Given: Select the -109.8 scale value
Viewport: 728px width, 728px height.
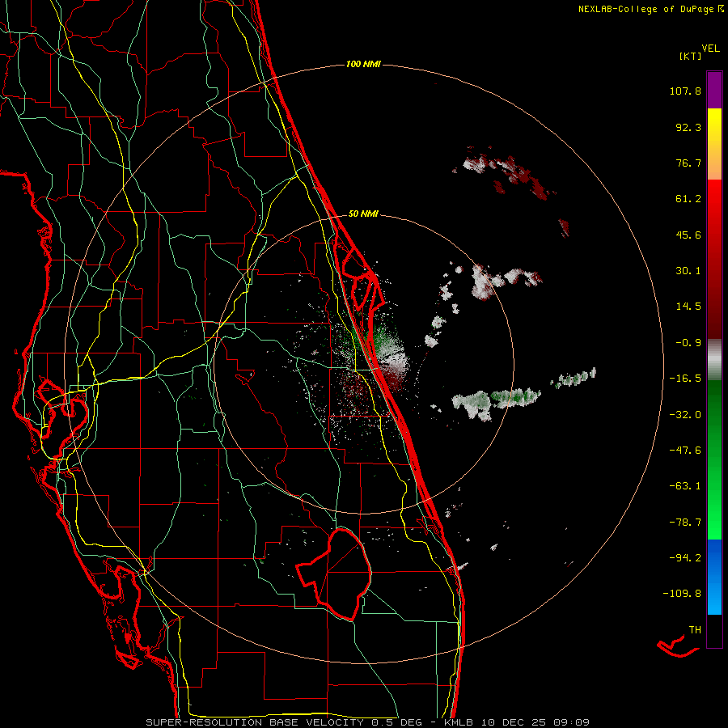Looking at the screenshot, I should point(682,594).
